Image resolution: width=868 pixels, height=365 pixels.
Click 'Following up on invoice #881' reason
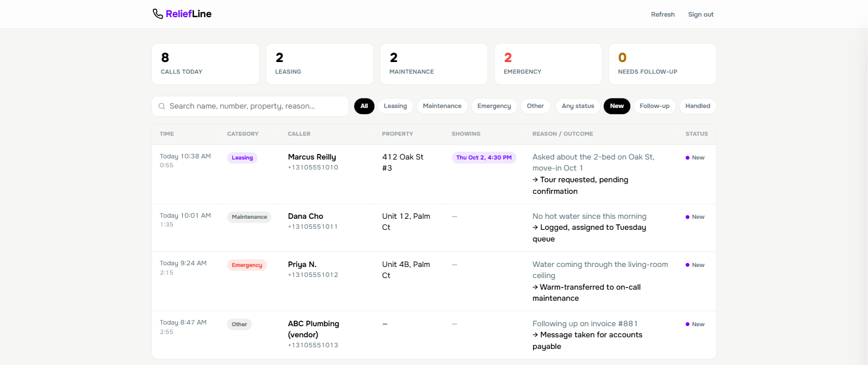point(587,323)
